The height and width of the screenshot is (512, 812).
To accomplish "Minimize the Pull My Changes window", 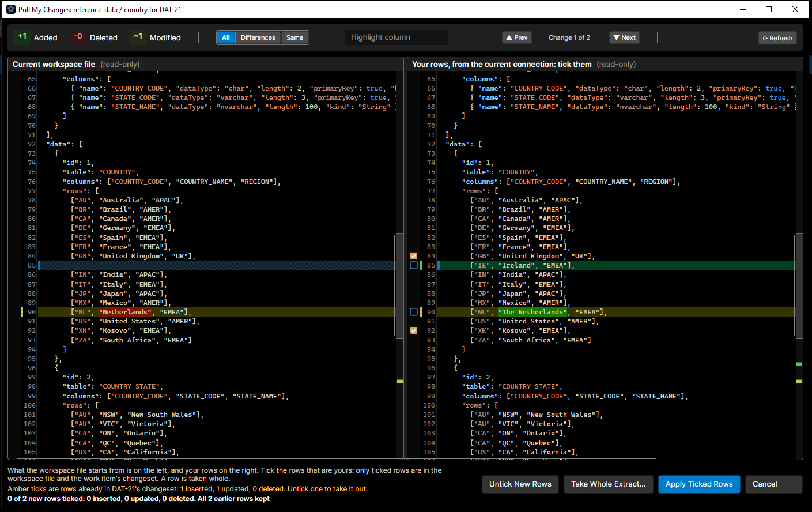I will pyautogui.click(x=742, y=9).
